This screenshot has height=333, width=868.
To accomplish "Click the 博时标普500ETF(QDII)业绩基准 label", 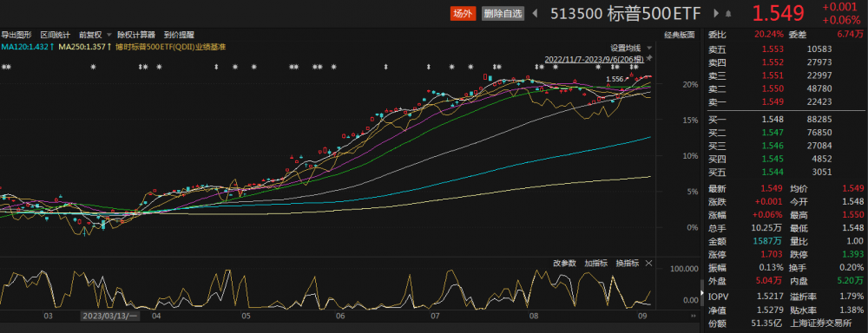I will 170,47.
